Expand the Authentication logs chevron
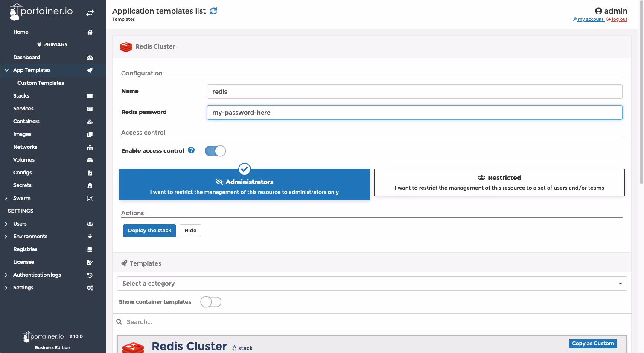644x353 pixels. tap(6, 275)
